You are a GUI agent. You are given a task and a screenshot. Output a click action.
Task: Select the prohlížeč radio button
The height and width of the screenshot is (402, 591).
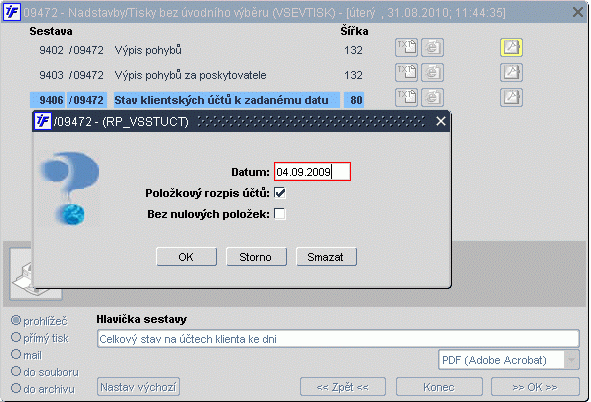pos(16,320)
